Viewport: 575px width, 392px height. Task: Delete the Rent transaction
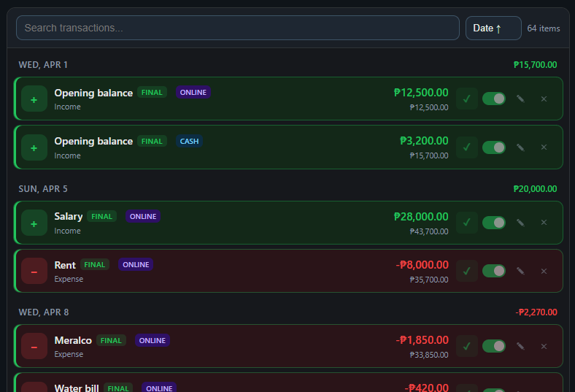coord(544,272)
